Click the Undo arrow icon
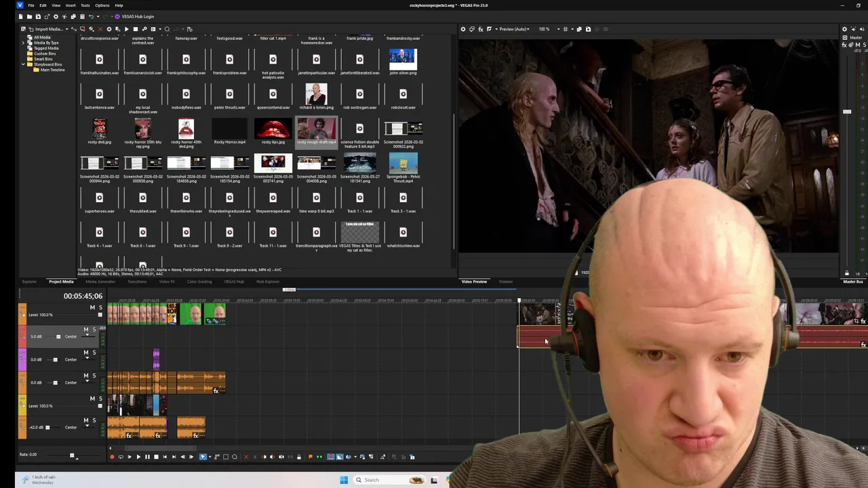Image resolution: width=868 pixels, height=488 pixels. 91,16
